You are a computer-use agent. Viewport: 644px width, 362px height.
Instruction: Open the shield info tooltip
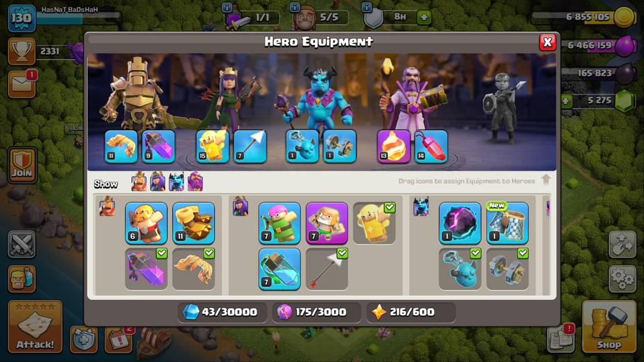(x=366, y=7)
